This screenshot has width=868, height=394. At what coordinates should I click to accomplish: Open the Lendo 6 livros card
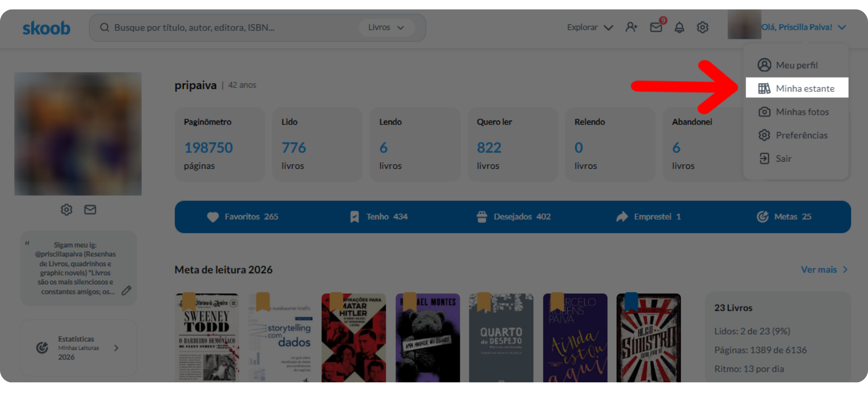coord(415,144)
